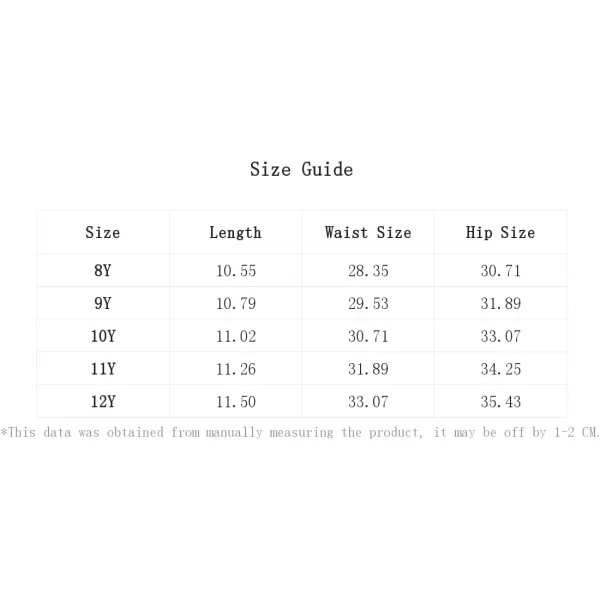Screen dimensions: 600x600
Task: Click the 10.55 length value
Action: pos(236,271)
